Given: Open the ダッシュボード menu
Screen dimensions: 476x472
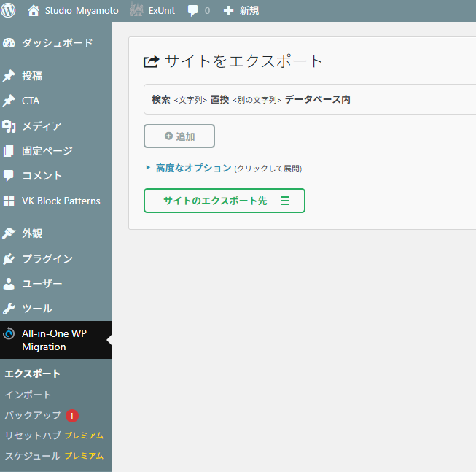Looking at the screenshot, I should pyautogui.click(x=57, y=43).
